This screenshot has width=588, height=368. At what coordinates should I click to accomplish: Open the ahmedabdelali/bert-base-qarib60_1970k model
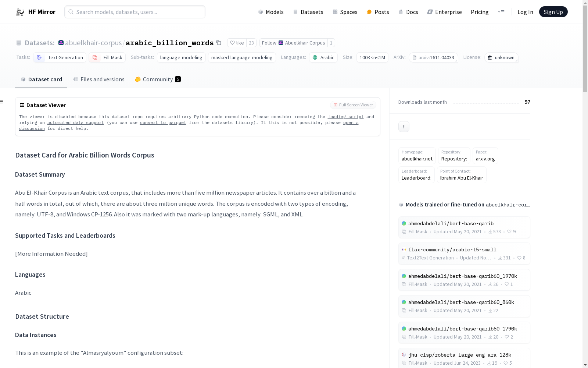(464, 280)
